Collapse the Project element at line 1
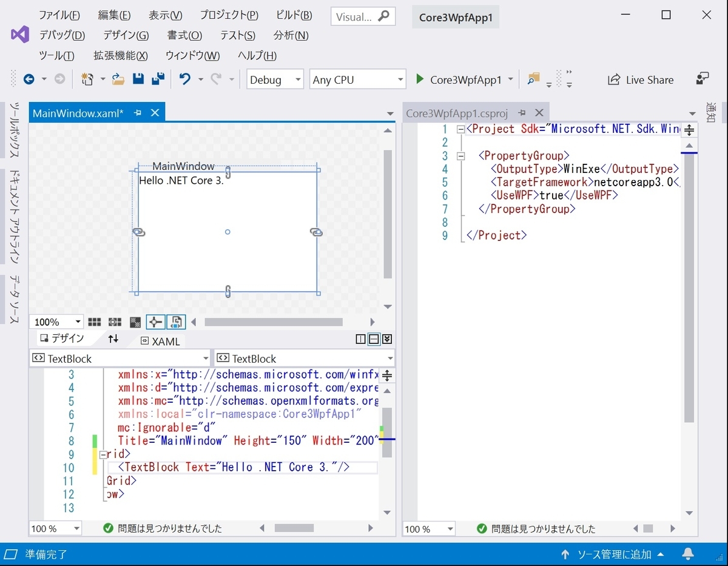728x566 pixels. coord(460,129)
